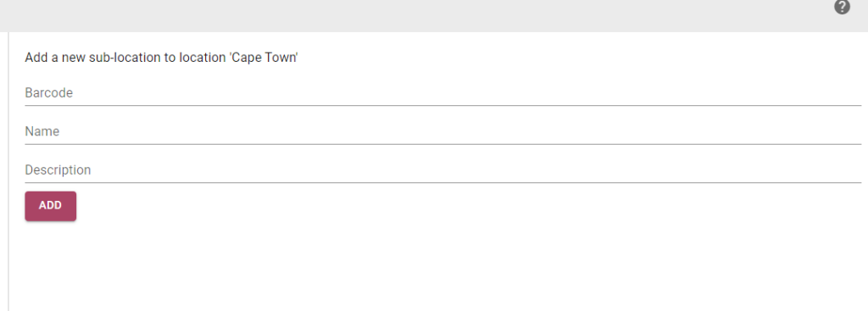Click the 'Barcode' placeholder label
Viewport: 868px width, 311px height.
(x=48, y=93)
